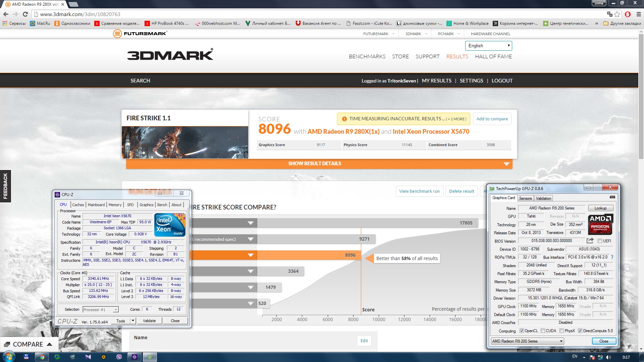Click the Fire Strike preview thumbnail

[185, 142]
